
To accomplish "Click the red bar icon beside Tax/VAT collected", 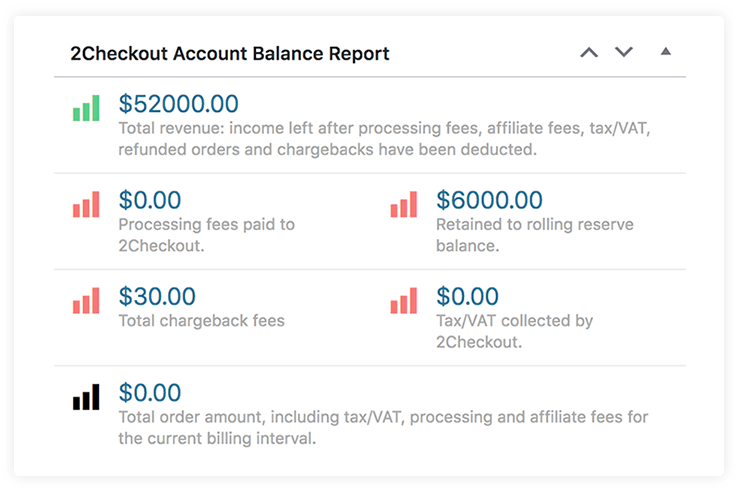I will tap(404, 301).
